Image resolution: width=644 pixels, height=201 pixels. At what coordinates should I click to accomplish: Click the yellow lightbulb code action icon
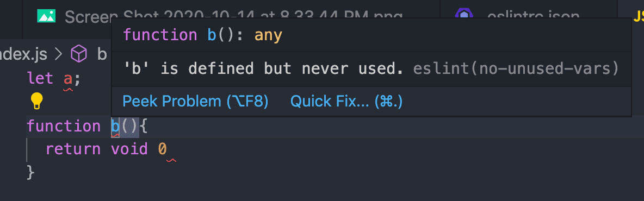pyautogui.click(x=37, y=100)
